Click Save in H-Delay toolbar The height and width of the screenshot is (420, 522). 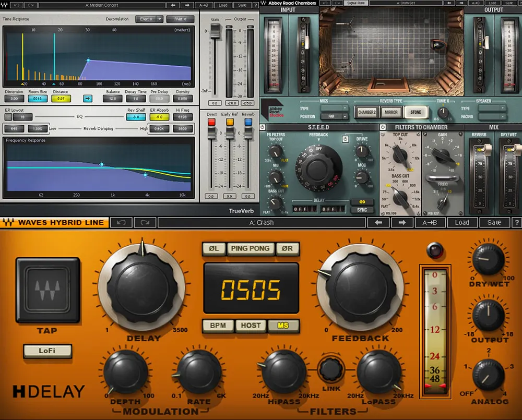click(x=494, y=222)
